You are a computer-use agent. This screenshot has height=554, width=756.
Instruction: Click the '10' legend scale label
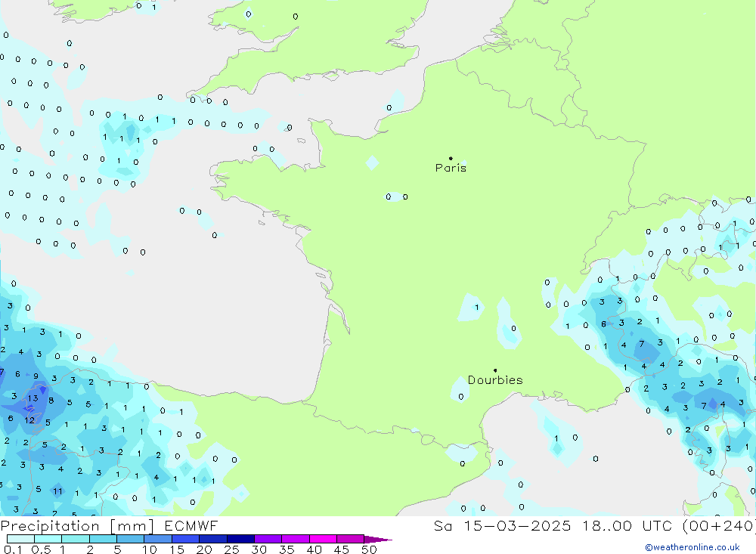point(150,549)
